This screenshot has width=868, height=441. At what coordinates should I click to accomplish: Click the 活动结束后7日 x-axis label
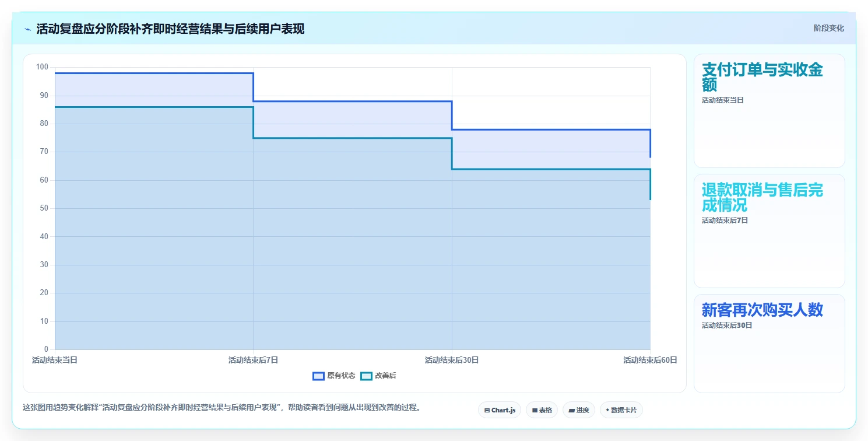tap(253, 360)
